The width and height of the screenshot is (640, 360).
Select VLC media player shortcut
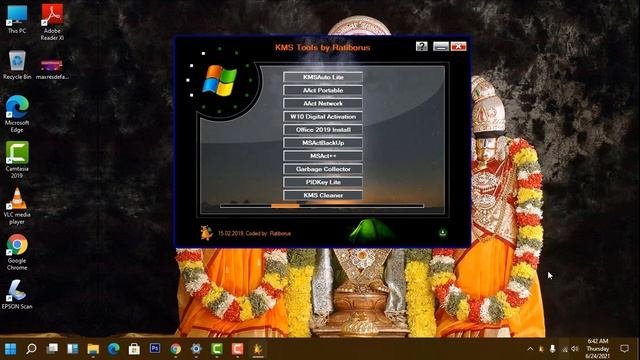click(17, 206)
